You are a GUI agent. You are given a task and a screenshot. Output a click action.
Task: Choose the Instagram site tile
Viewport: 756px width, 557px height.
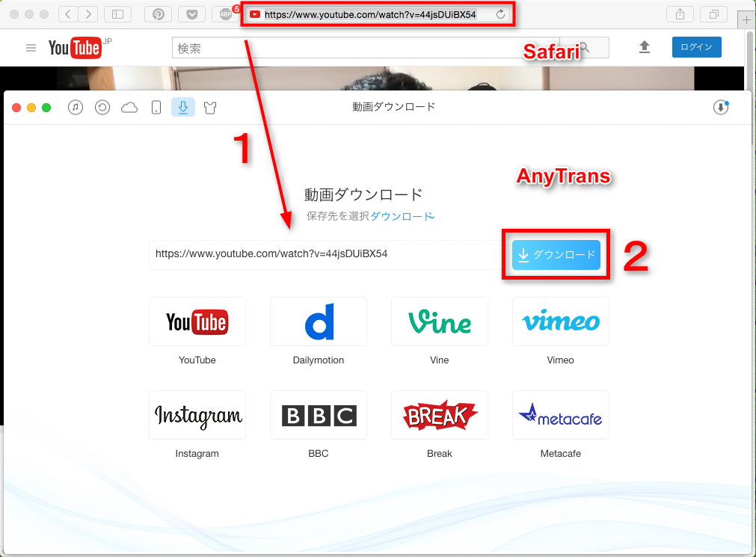pos(197,415)
